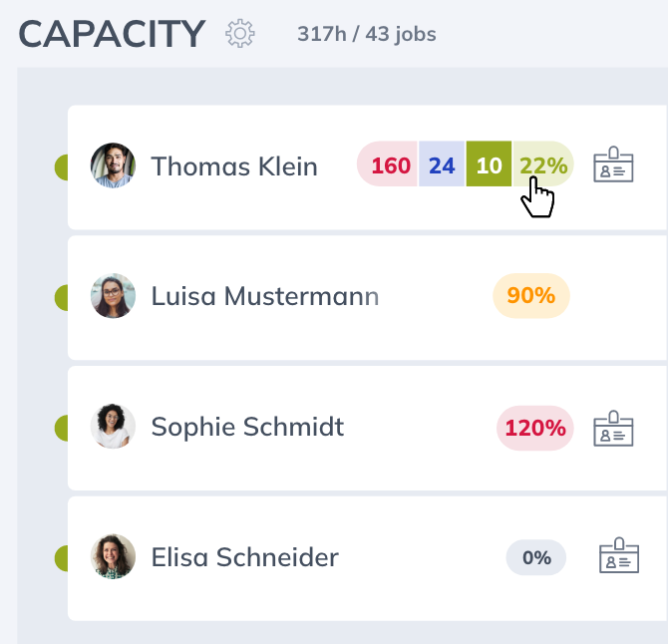The height and width of the screenshot is (644, 668).
Task: Open Sophie Schmidt's ID card icon
Action: (614, 429)
